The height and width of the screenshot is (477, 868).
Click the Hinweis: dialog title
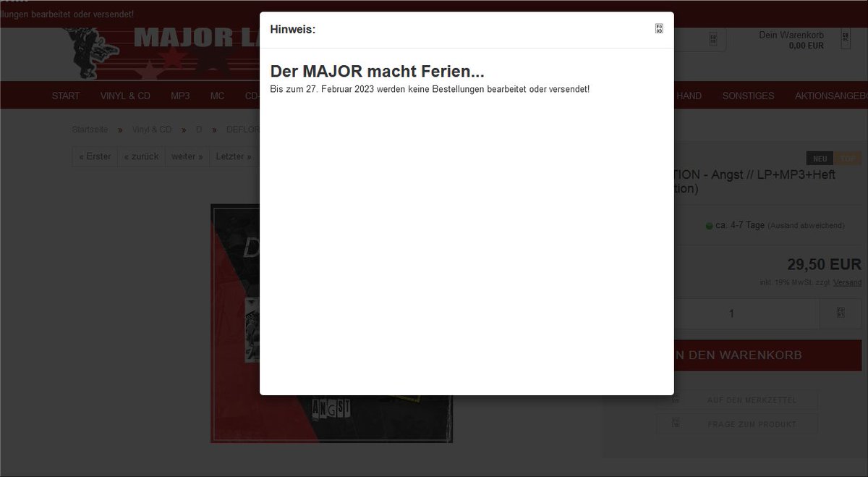292,30
